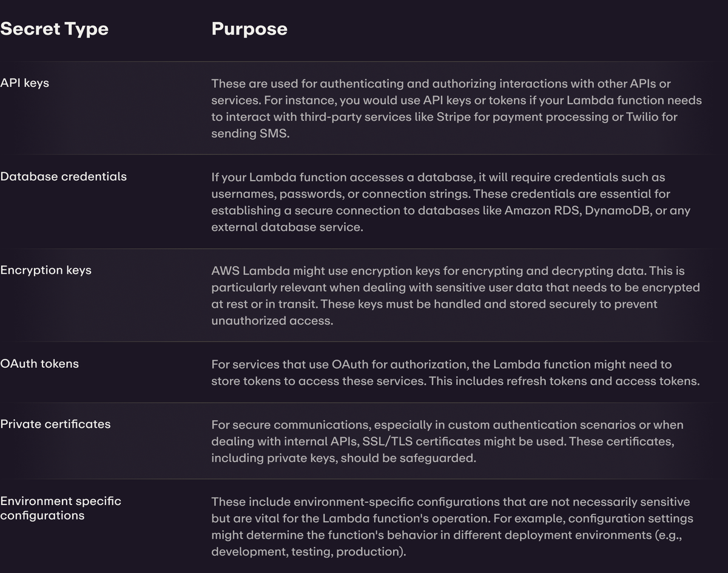This screenshot has height=573, width=728.
Task: Select the 'Database credentials' row label
Action: (64, 177)
